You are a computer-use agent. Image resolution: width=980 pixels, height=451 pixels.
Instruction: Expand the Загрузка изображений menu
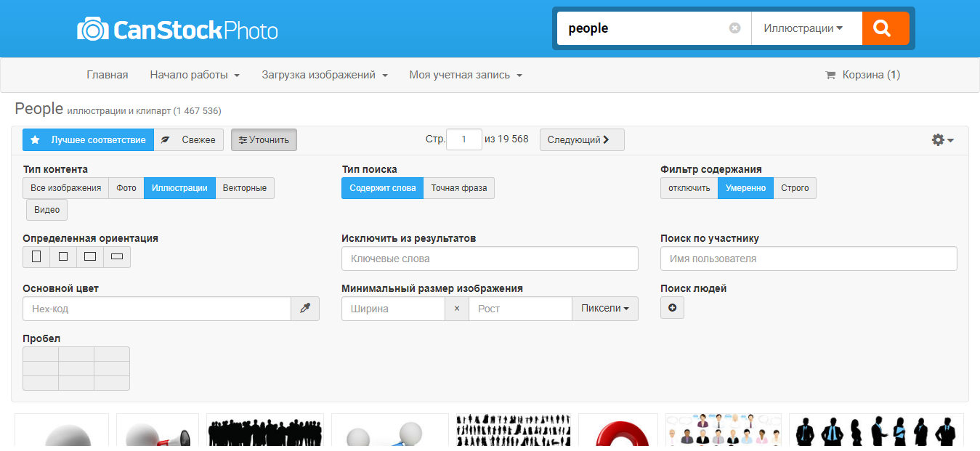[x=325, y=75]
